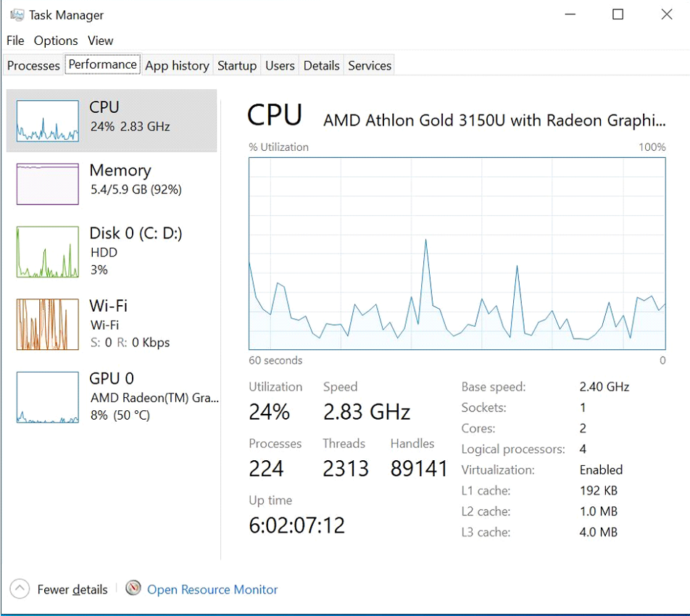Go to the Startup tab
The width and height of the screenshot is (690, 616).
point(237,65)
